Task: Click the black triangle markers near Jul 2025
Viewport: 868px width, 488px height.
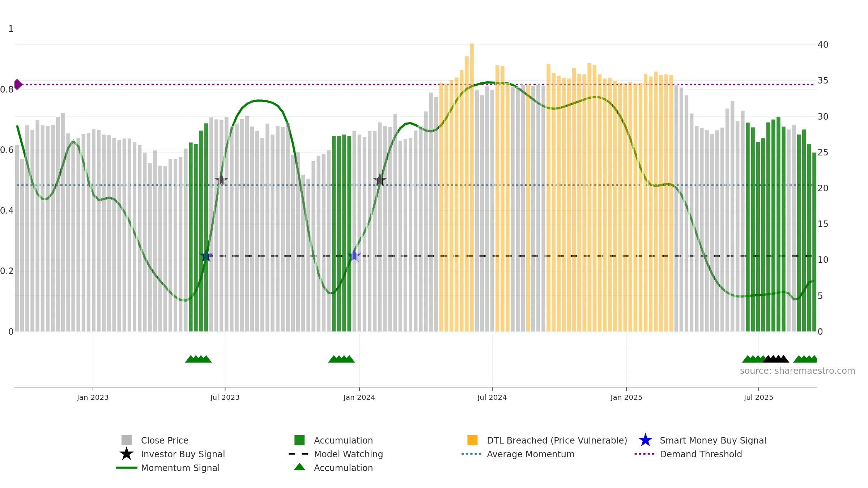Action: click(x=776, y=359)
